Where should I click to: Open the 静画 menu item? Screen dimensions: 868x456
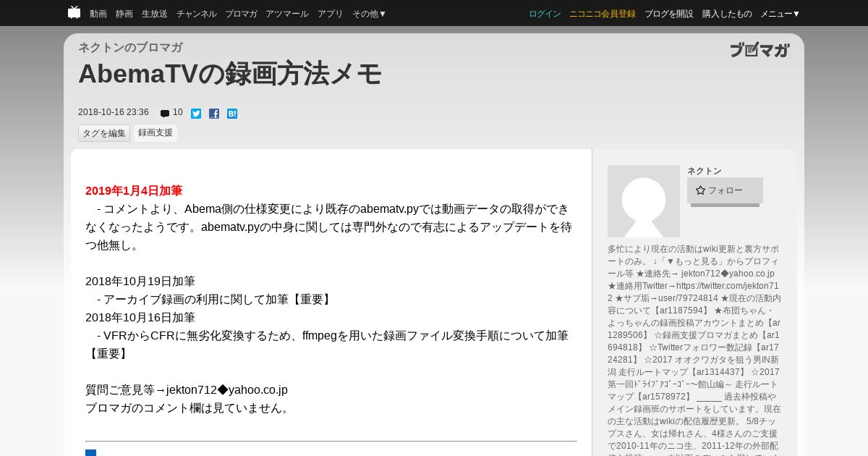pos(124,14)
